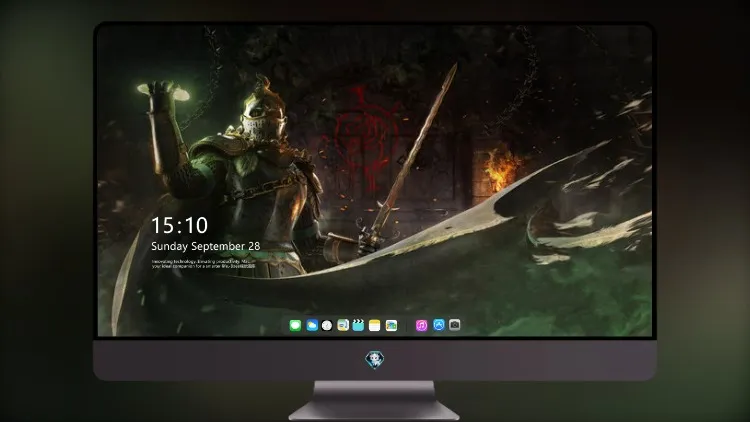
Task: Launch the pink Music app
Action: pos(421,325)
